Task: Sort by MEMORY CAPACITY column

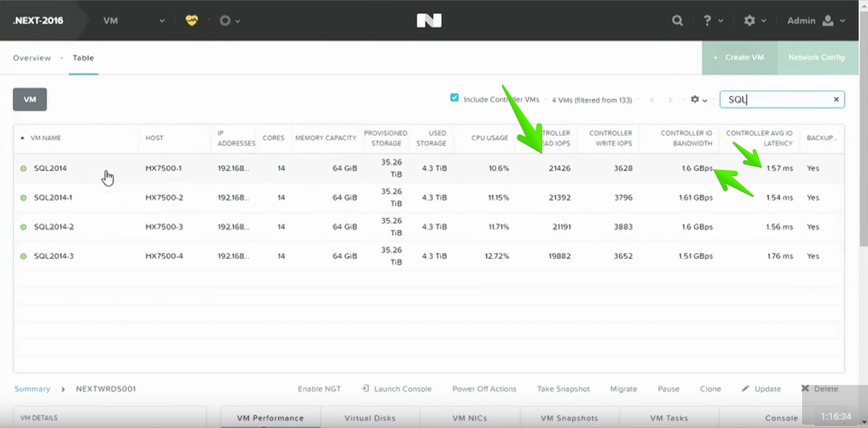Action: point(326,138)
